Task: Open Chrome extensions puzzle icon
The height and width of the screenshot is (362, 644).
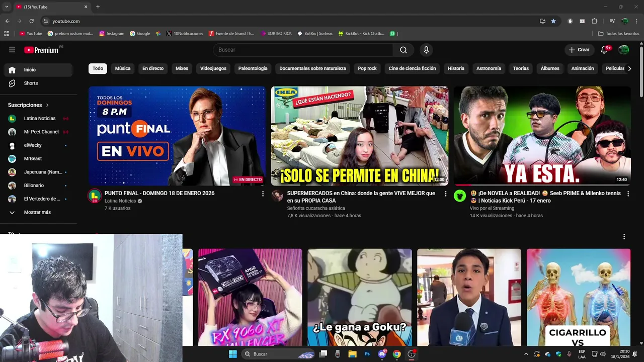Action: click(x=595, y=21)
